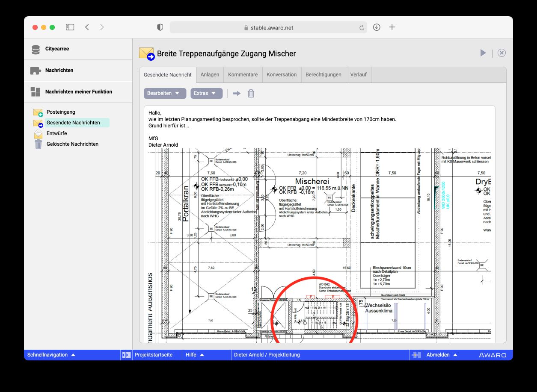The height and width of the screenshot is (392, 537).
Task: Open the Verlauf tab
Action: [x=359, y=74]
